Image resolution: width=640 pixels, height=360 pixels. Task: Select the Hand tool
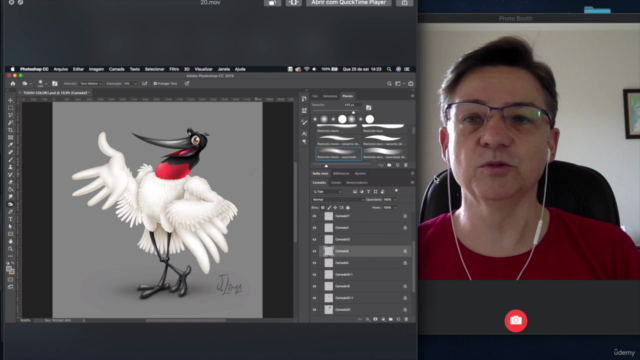click(11, 241)
